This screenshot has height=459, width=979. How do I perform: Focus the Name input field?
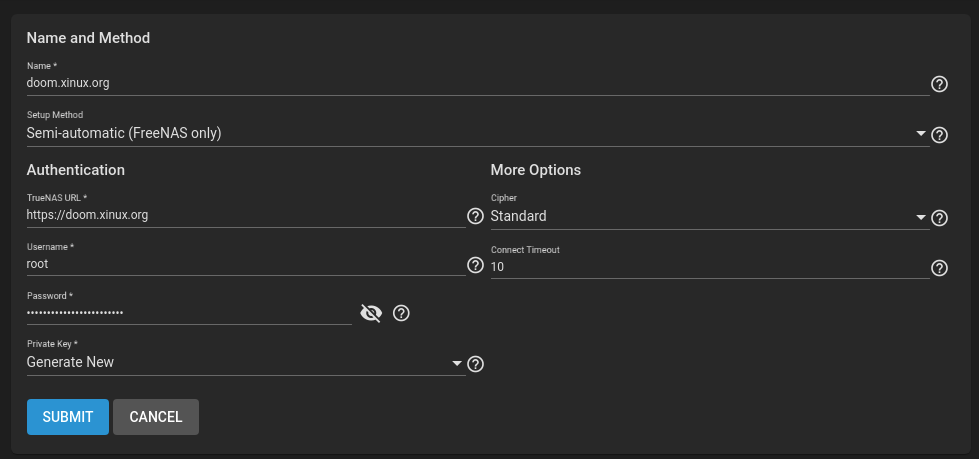click(477, 83)
